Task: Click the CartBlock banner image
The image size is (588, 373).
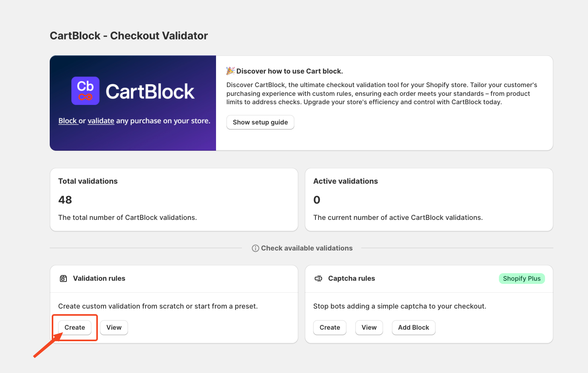Action: point(133,103)
